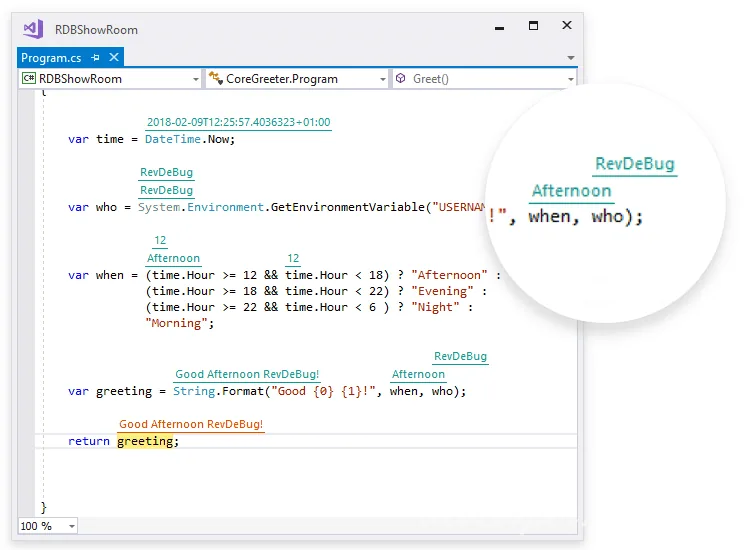Click the return keyword
The width and height of the screenshot is (750, 550).
click(x=88, y=441)
